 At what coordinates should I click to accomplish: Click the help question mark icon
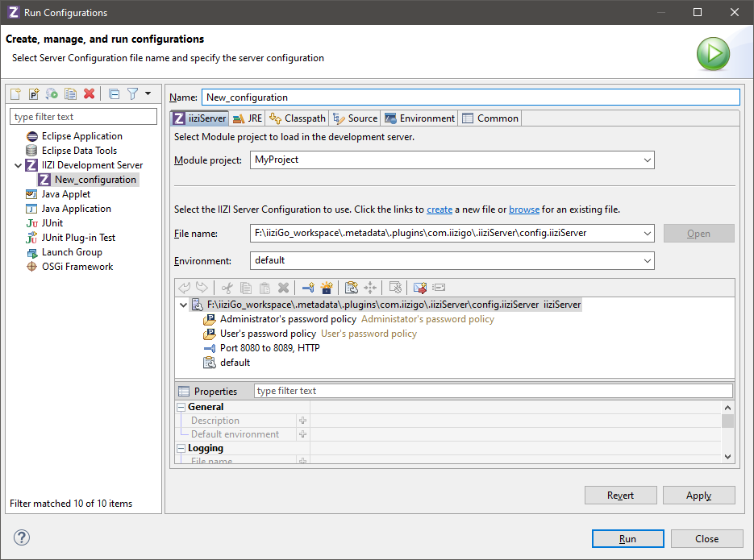tap(22, 538)
